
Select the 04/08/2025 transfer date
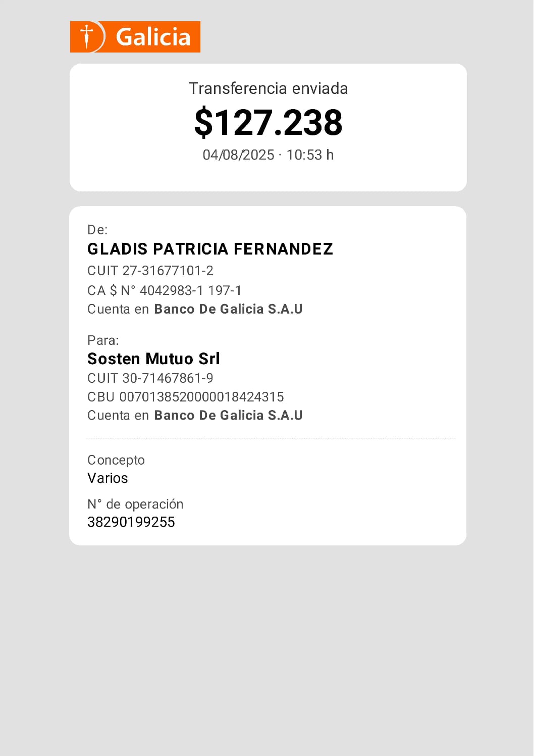click(238, 155)
